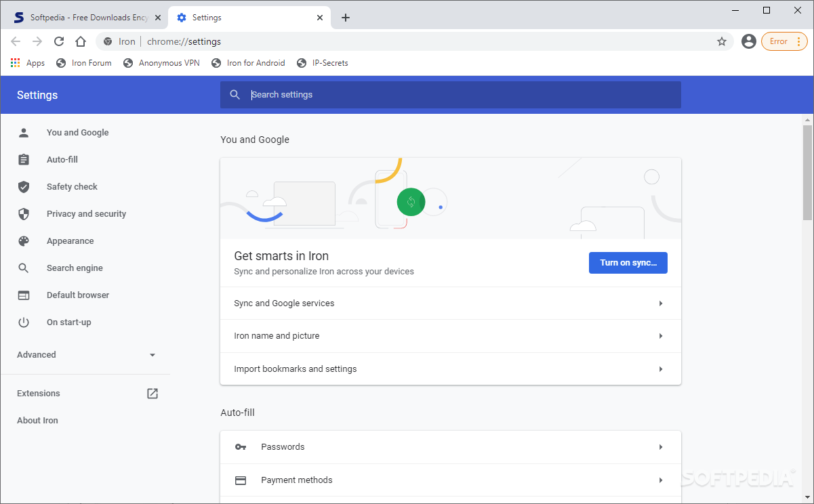Image resolution: width=814 pixels, height=504 pixels.
Task: Open Sync and Google services row
Action: pyautogui.click(x=451, y=303)
